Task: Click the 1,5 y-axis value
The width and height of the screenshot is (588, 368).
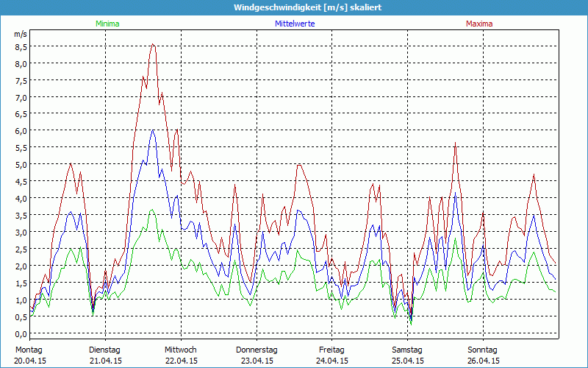Action: pos(21,283)
